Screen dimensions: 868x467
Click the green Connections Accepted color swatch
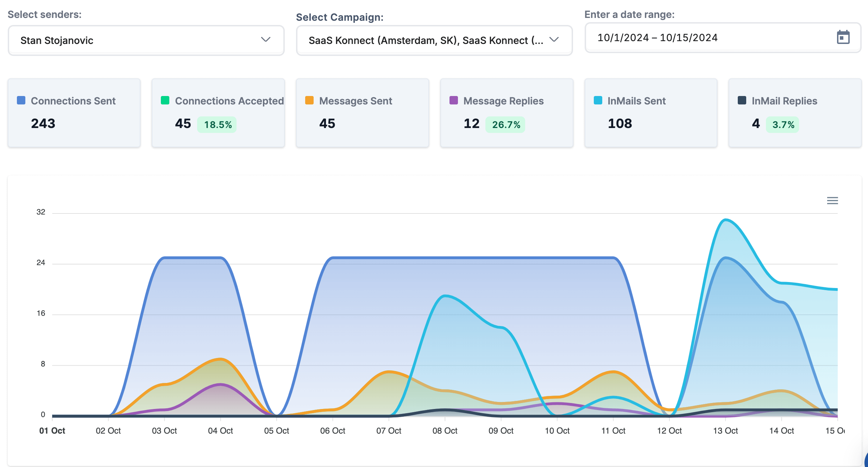pos(165,100)
